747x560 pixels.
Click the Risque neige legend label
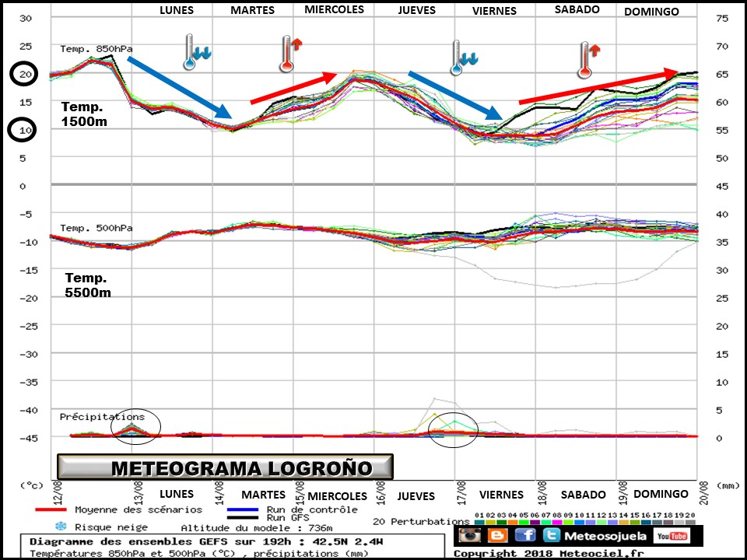111,527
